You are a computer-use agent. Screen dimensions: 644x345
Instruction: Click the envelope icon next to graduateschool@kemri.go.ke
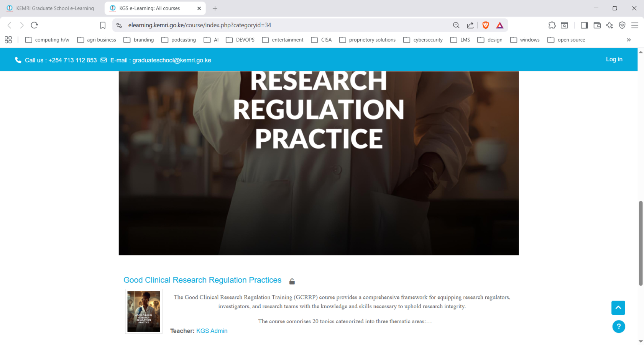(103, 60)
